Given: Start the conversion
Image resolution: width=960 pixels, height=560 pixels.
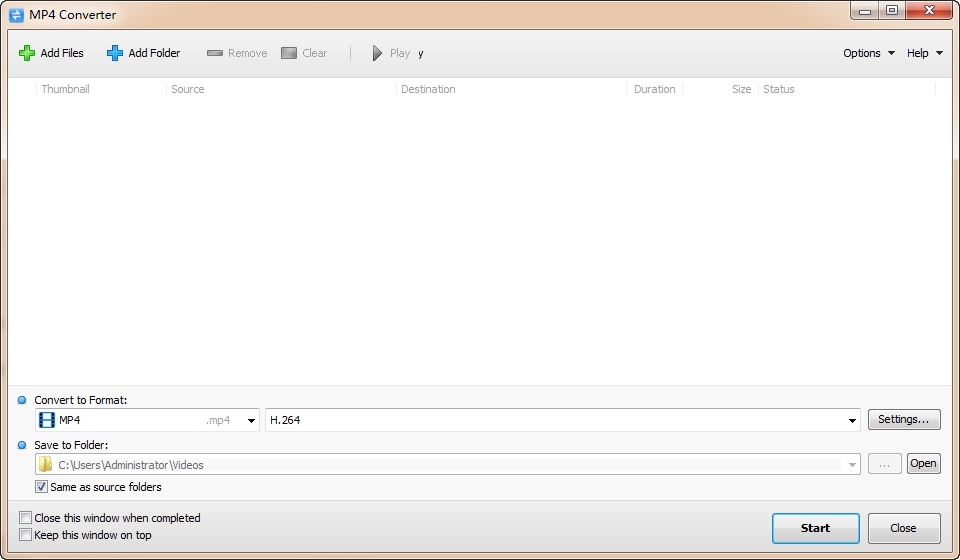Looking at the screenshot, I should pos(816,528).
